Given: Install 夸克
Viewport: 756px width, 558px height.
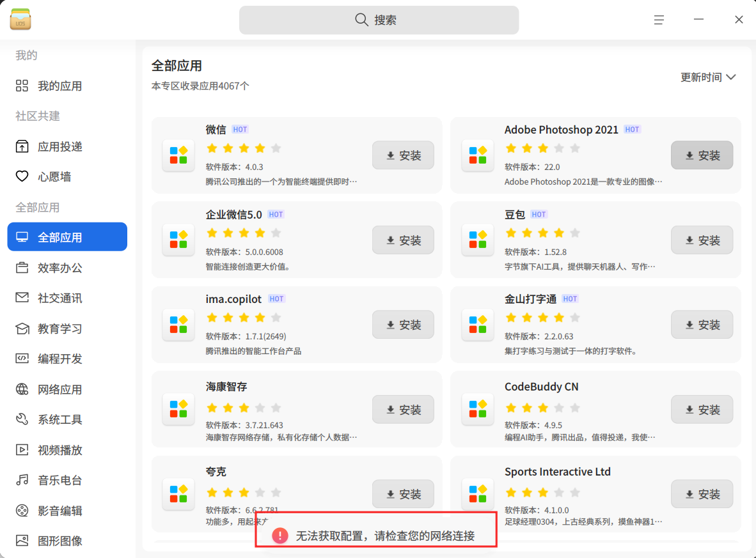Looking at the screenshot, I should (403, 494).
